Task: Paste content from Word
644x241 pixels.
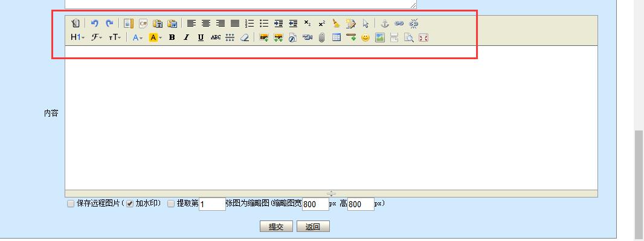Action: (x=172, y=24)
